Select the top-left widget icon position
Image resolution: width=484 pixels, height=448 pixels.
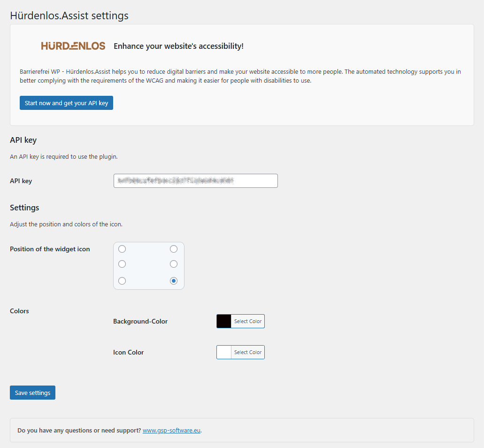pos(122,249)
